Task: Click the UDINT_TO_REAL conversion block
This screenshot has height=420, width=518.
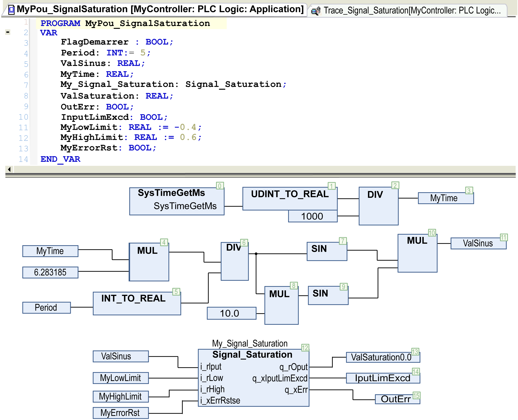Action: [290, 198]
